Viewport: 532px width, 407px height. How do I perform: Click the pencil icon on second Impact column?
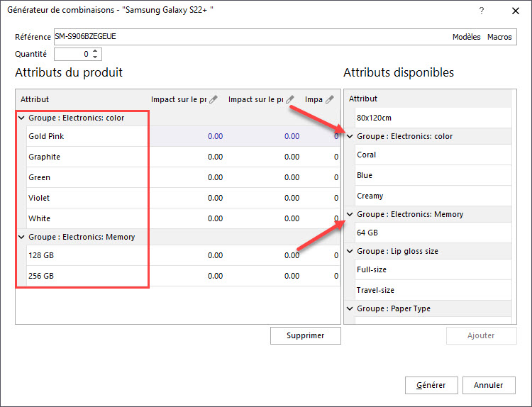(x=289, y=99)
